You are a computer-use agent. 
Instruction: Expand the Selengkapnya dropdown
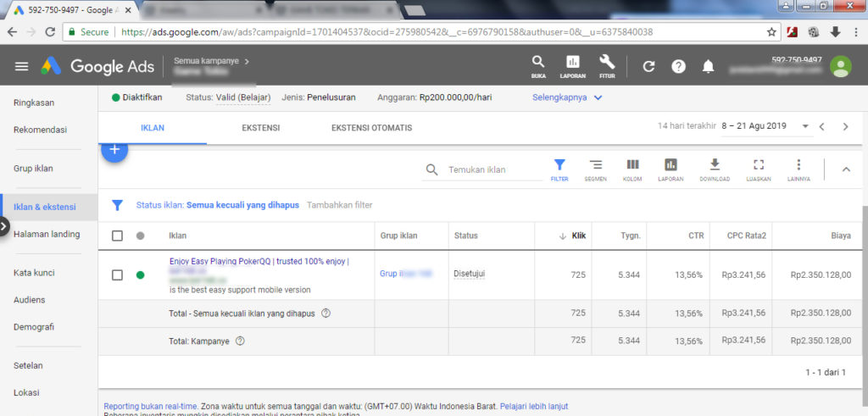pos(567,97)
